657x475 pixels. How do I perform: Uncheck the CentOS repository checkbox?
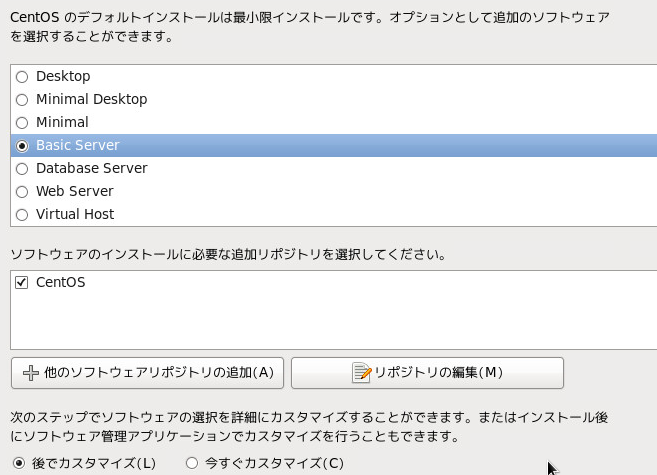[21, 282]
